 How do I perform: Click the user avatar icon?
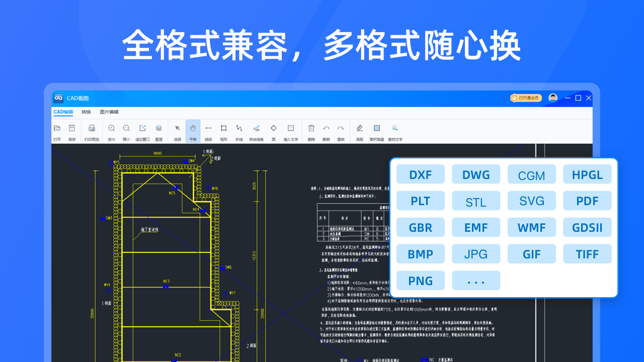point(553,98)
